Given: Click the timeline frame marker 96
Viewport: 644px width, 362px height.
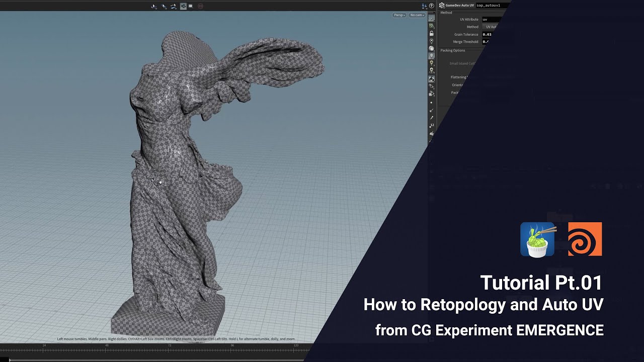Looking at the screenshot, I should [232, 345].
